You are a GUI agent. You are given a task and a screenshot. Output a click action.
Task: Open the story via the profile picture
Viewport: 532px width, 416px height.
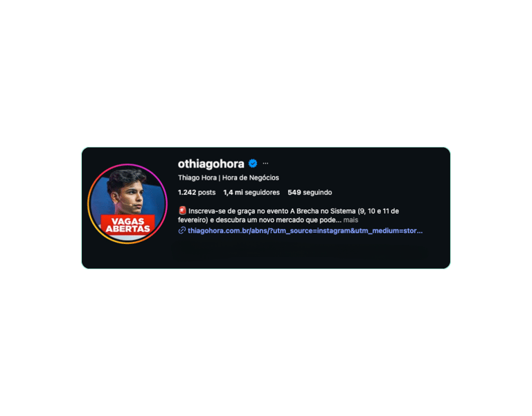[127, 203]
